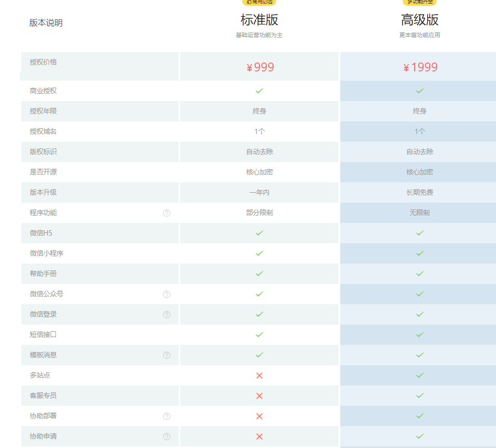Click 标准版 red cross in 协助部署 row
Viewport: 496px width, 448px height.
tap(259, 416)
